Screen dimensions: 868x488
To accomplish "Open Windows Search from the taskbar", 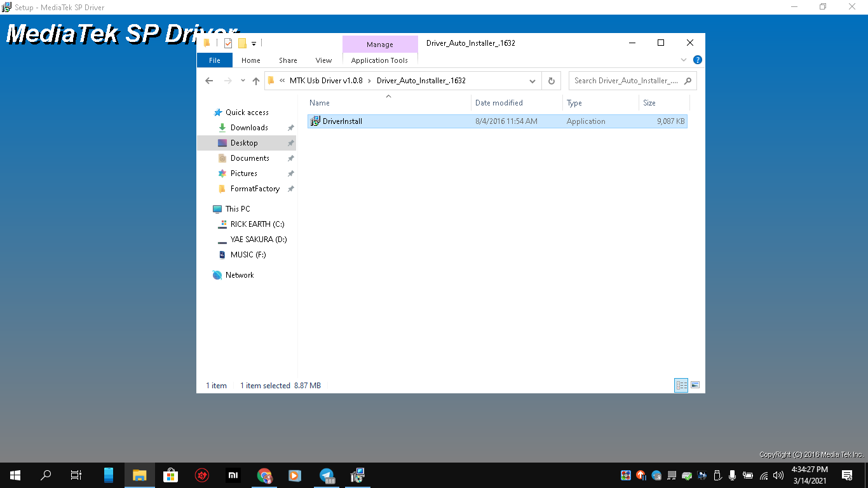I will 46,475.
